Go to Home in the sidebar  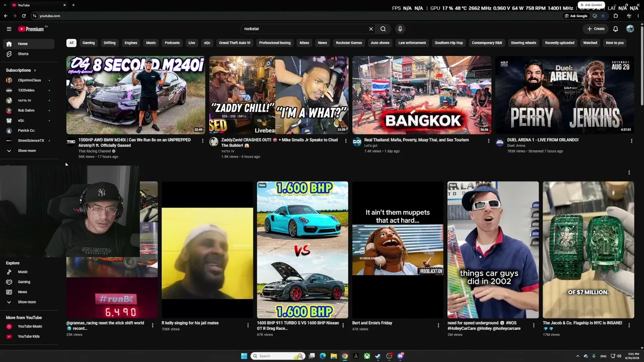tap(28, 44)
